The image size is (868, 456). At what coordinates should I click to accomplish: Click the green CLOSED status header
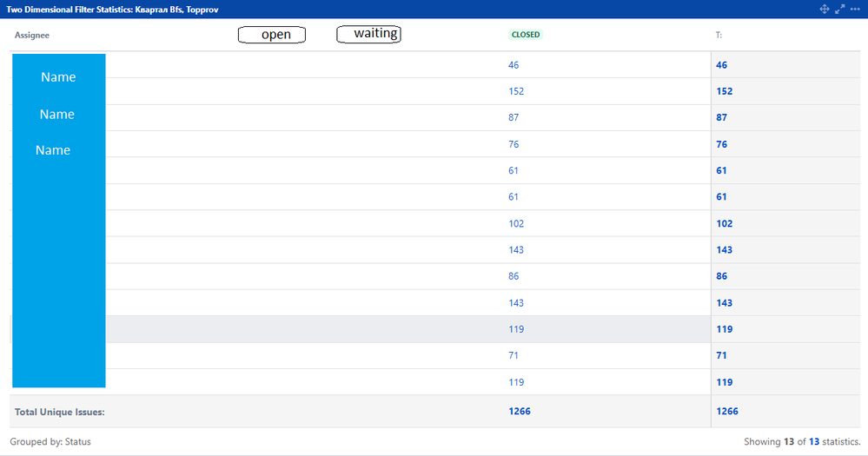pos(526,35)
